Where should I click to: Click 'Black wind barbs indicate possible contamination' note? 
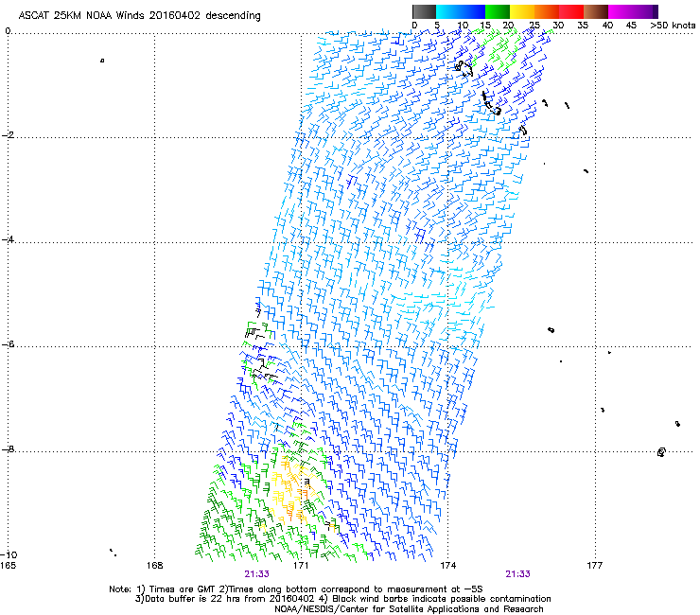click(442, 599)
